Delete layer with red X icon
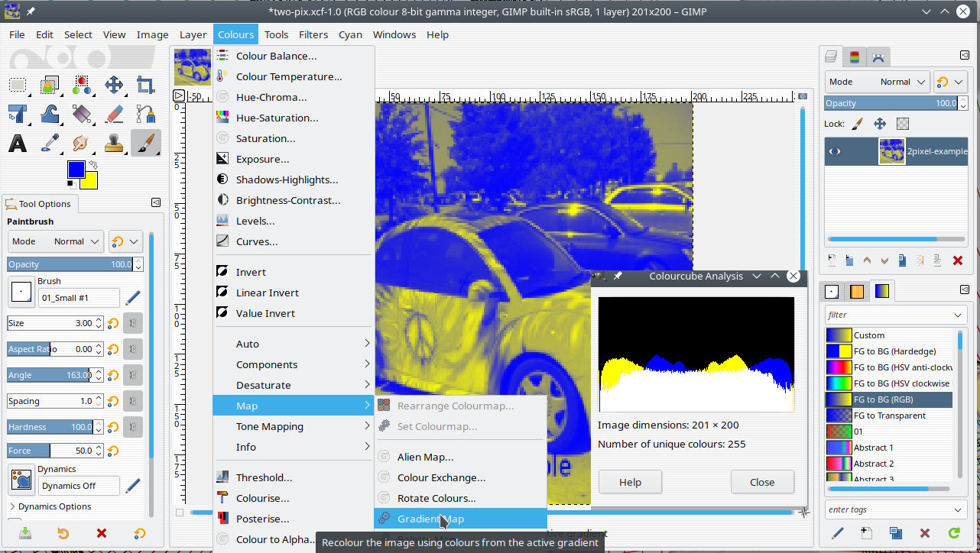Image resolution: width=980 pixels, height=553 pixels. click(x=957, y=260)
